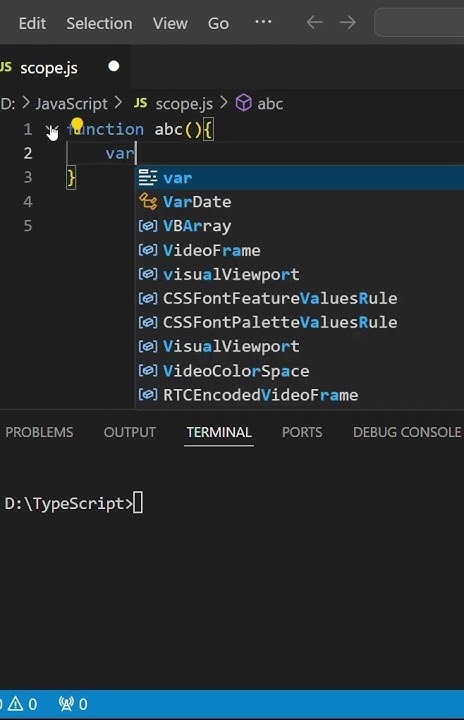Image resolution: width=464 pixels, height=720 pixels.
Task: Click the abc symbol cube icon in breadcrumb
Action: pyautogui.click(x=243, y=103)
